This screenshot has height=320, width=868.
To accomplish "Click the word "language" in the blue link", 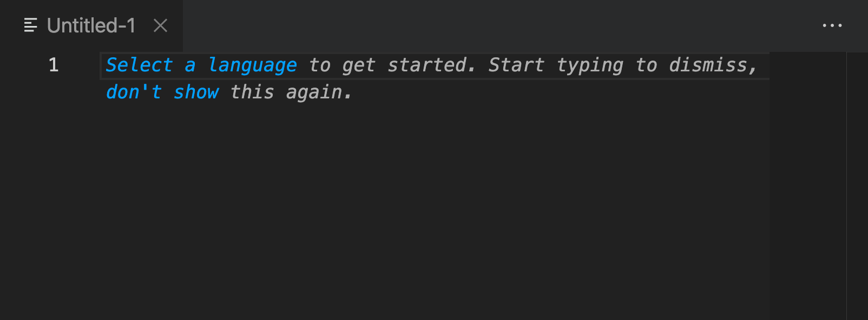I will (253, 65).
